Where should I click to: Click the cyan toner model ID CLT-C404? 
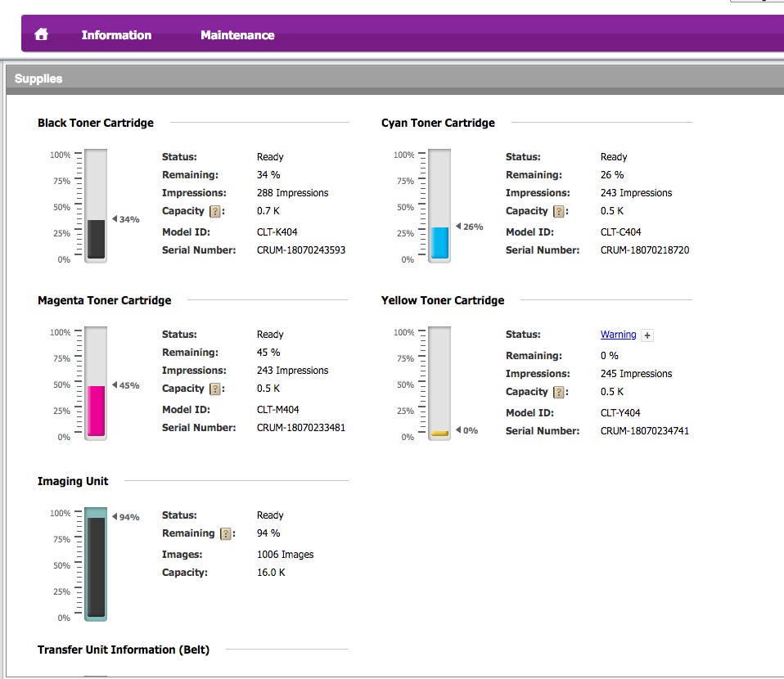coord(620,232)
